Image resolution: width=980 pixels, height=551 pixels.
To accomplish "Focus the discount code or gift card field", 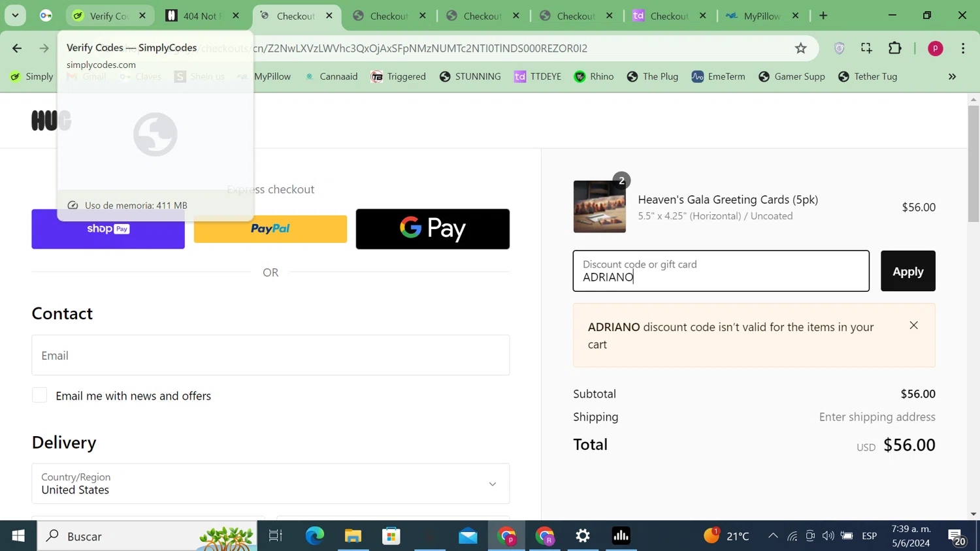I will (721, 271).
